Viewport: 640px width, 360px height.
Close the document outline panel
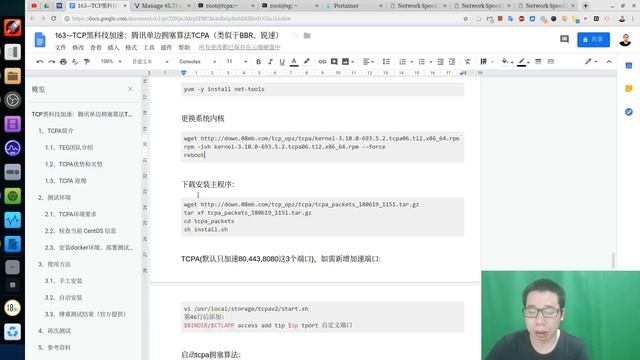coord(130,89)
